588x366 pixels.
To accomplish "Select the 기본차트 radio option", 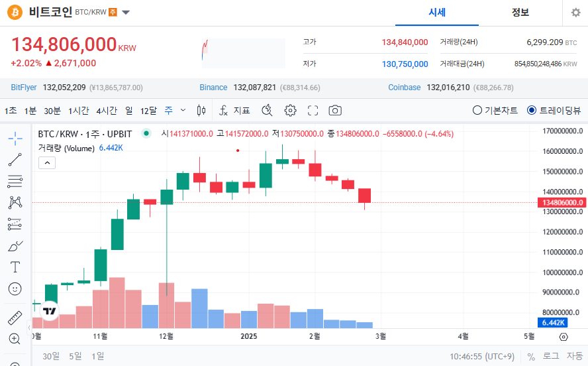I will point(495,110).
